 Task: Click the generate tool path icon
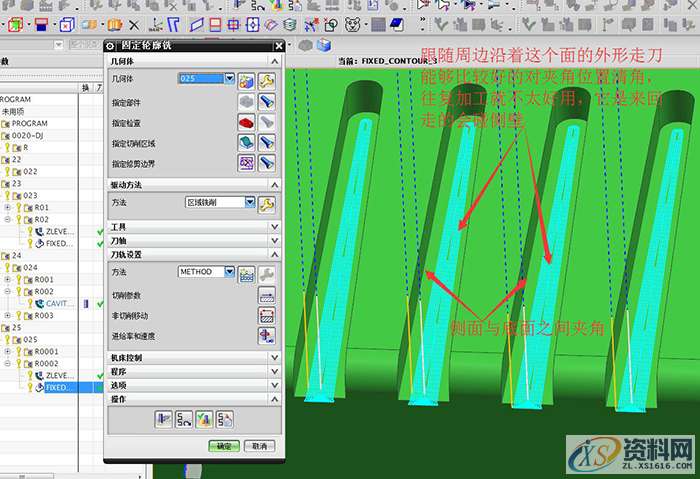point(165,420)
